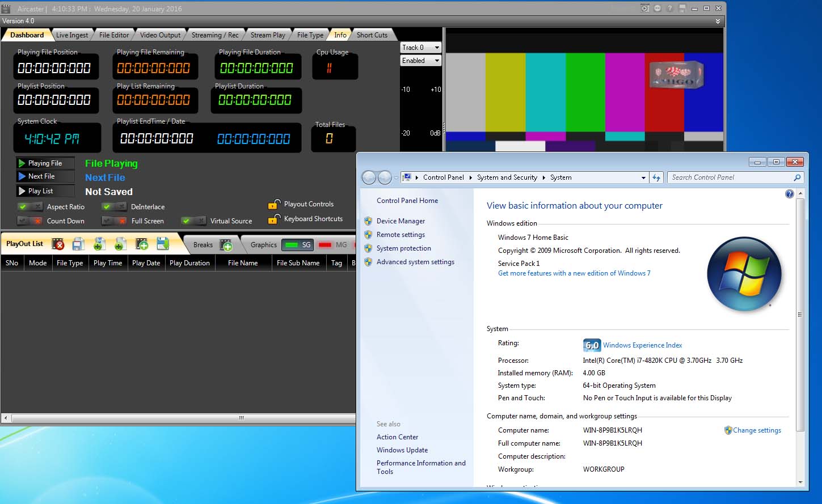822x504 pixels.
Task: Click the red X delete icon in PlayOut List
Action: click(x=58, y=244)
